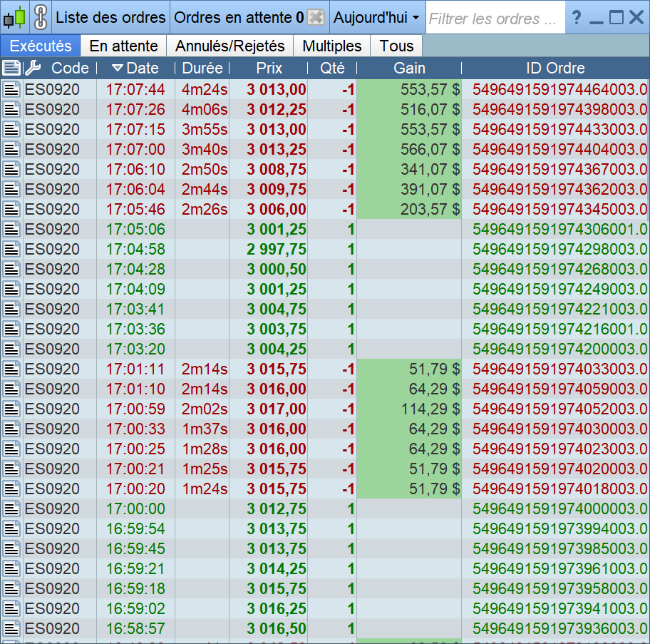
Task: Switch to the Exécutés tab
Action: [x=41, y=46]
